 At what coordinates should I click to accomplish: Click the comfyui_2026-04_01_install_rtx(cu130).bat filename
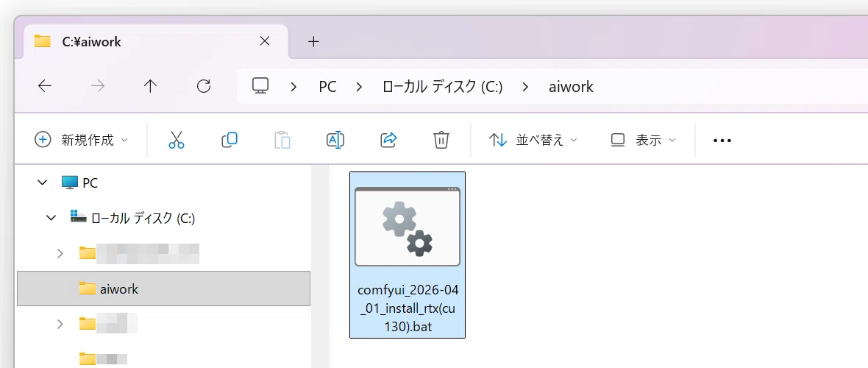coord(408,308)
